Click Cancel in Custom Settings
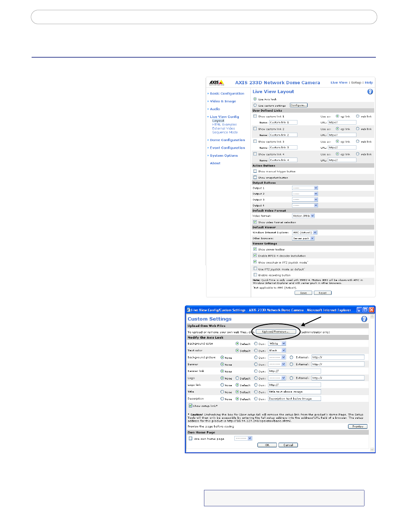The width and height of the screenshot is (402, 532). [288, 445]
